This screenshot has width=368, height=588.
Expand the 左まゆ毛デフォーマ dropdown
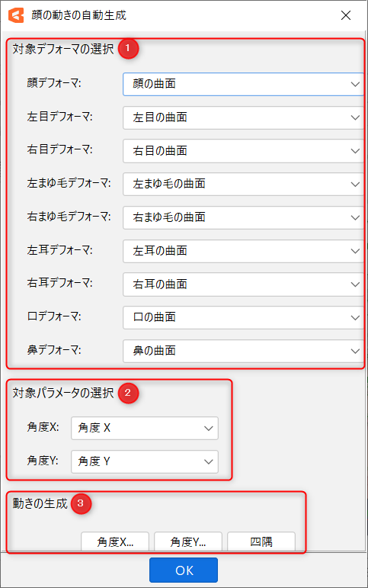tap(243, 184)
